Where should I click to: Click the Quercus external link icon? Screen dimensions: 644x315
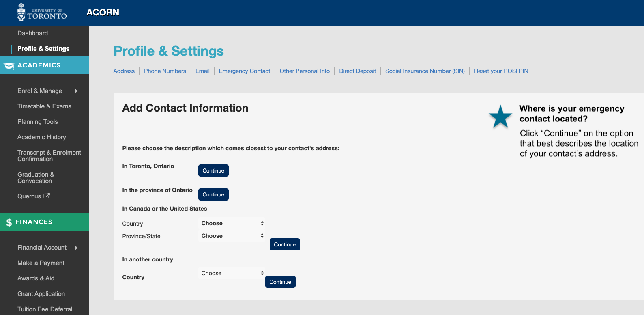[x=47, y=196]
